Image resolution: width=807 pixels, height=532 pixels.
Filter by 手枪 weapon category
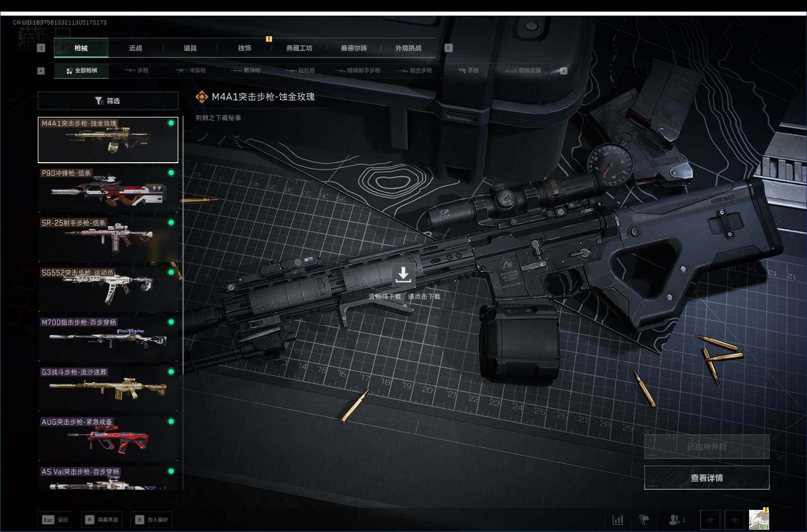[x=468, y=71]
